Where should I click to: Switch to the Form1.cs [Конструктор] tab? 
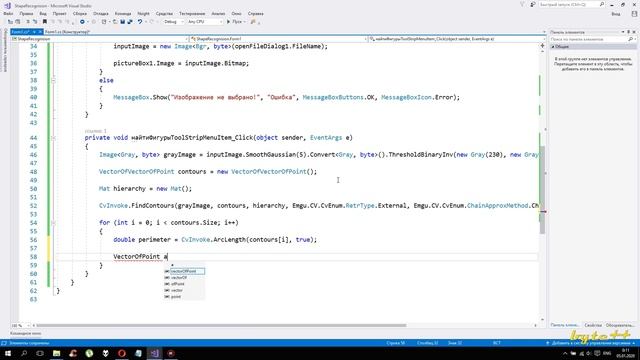[67, 32]
